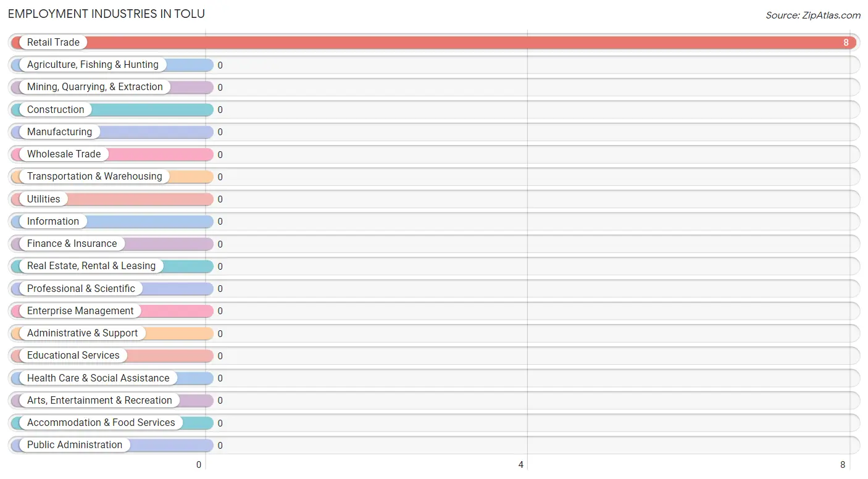This screenshot has height=479, width=868.
Task: Click the x-axis tick label 0
Action: (x=199, y=465)
